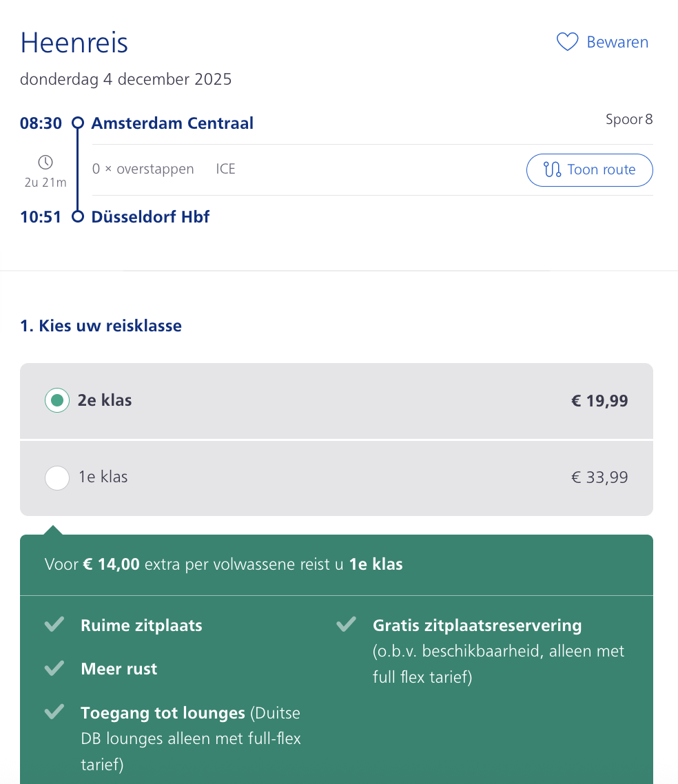
Task: Click the Düsseldorf Hbf station name
Action: (x=150, y=217)
